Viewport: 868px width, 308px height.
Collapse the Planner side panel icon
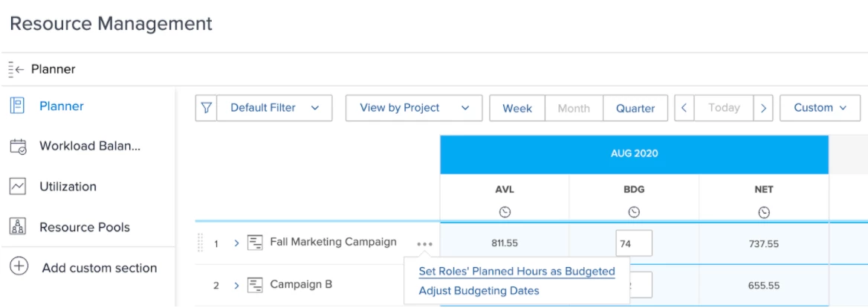pos(16,70)
